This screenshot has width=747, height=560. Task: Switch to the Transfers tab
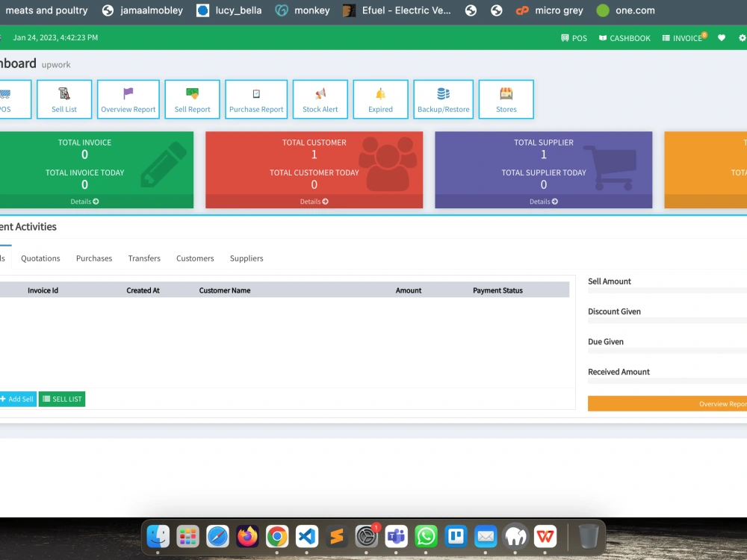click(x=144, y=258)
